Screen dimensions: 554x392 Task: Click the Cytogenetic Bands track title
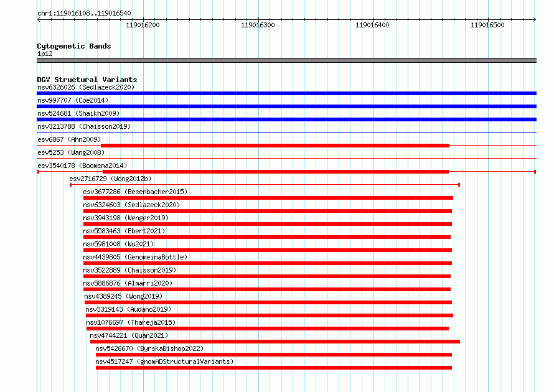(x=74, y=46)
